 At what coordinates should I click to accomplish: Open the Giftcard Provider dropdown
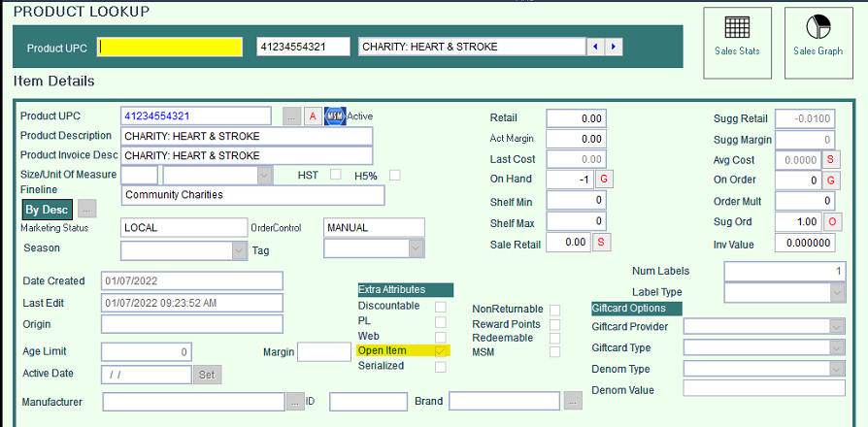(x=837, y=327)
